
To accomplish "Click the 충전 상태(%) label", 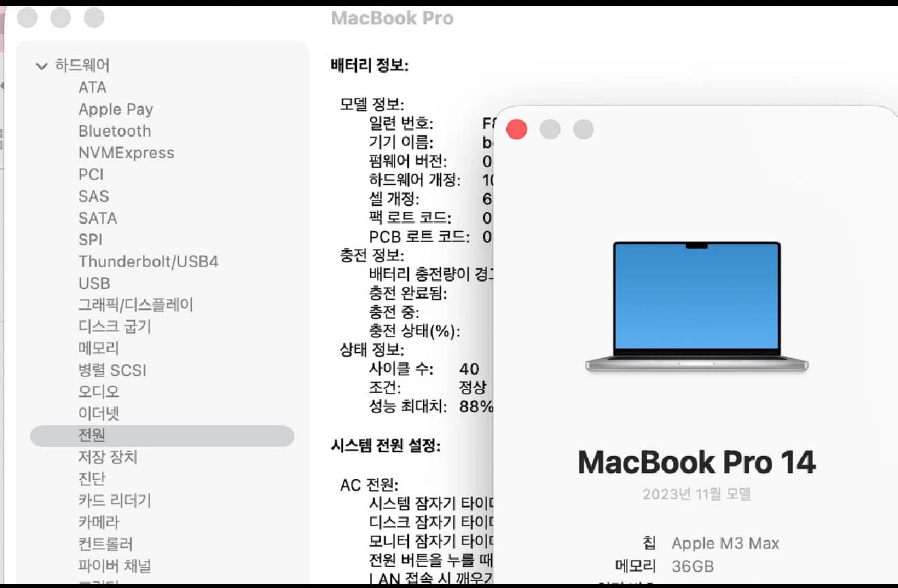I will [x=414, y=331].
